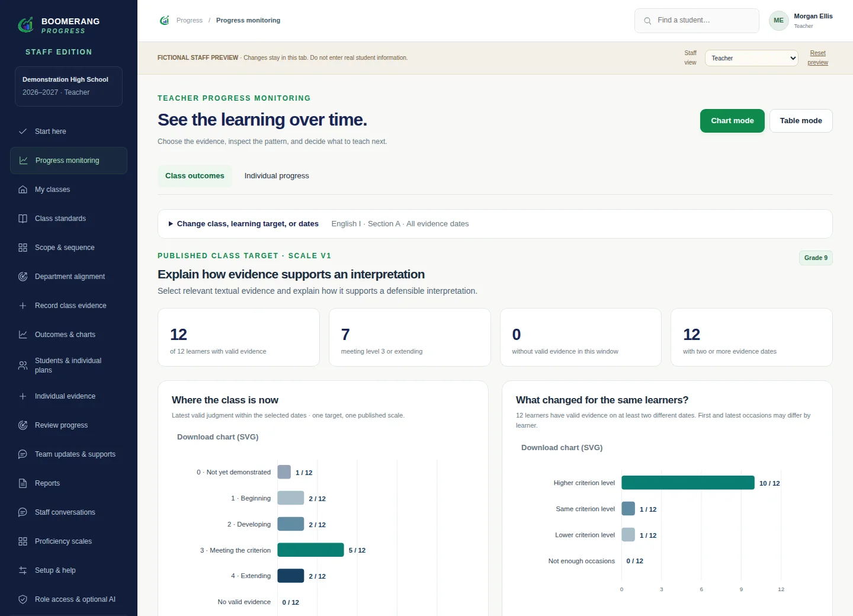853x616 pixels.
Task: Click the target icon beside Department alignment
Action: pos(23,277)
